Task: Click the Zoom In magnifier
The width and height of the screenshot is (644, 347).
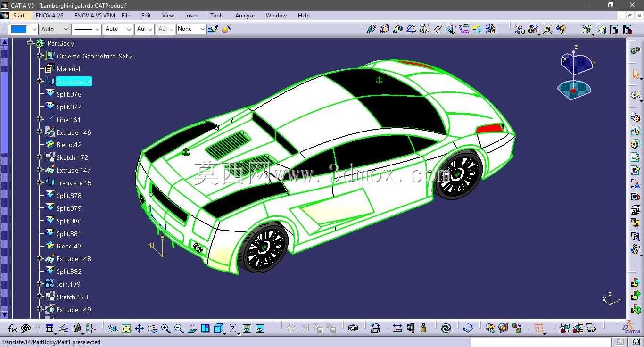Action: click(165, 329)
